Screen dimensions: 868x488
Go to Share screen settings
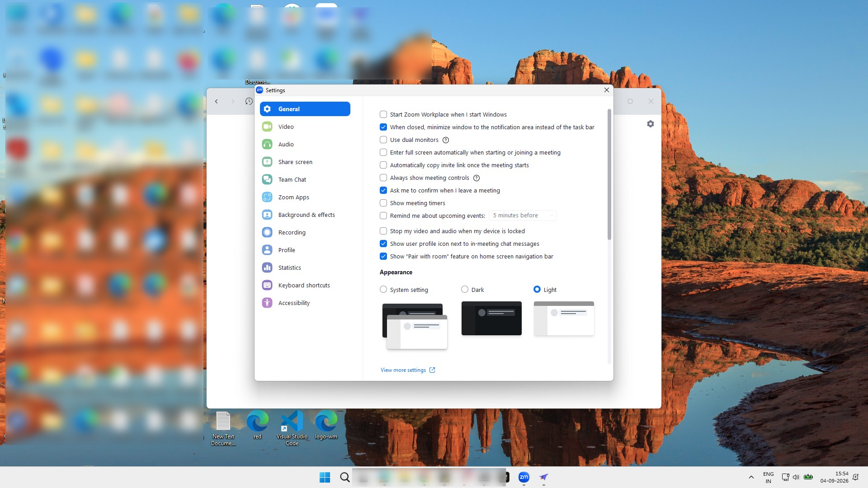(305, 162)
